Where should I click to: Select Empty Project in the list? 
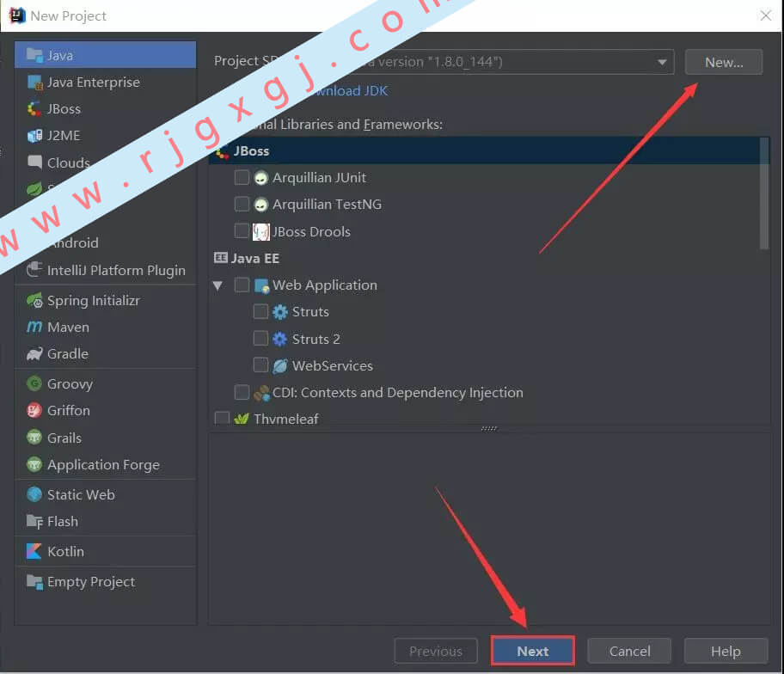click(105, 581)
